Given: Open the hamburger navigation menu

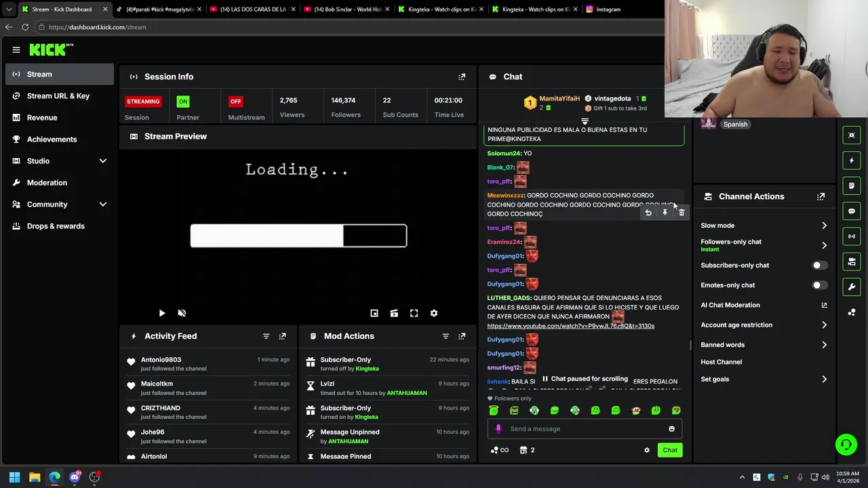Looking at the screenshot, I should tap(16, 49).
